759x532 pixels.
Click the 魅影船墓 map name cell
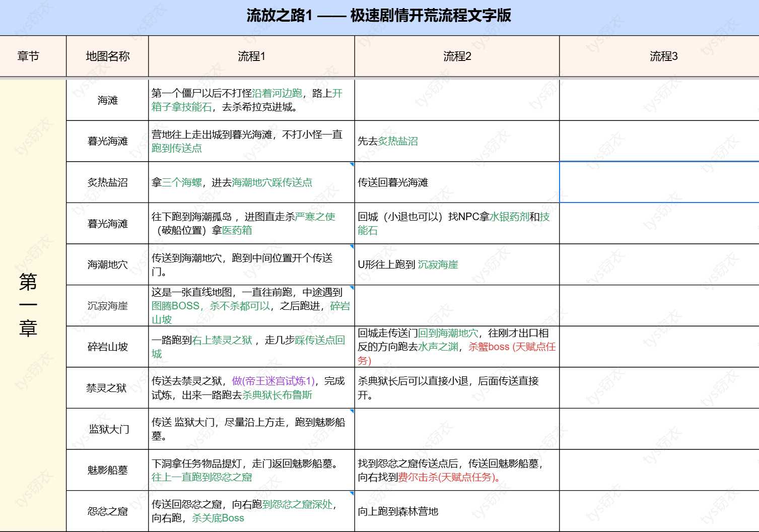coord(107,470)
